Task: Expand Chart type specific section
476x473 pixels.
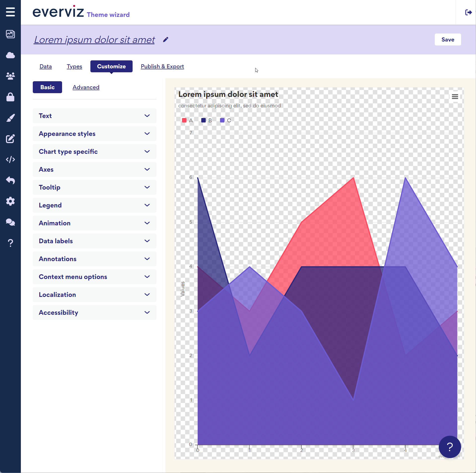Action: pos(95,152)
